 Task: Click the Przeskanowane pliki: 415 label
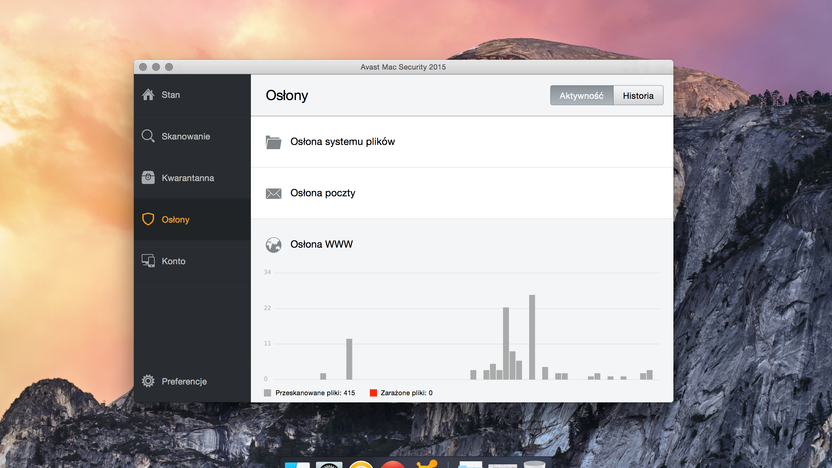(x=315, y=393)
